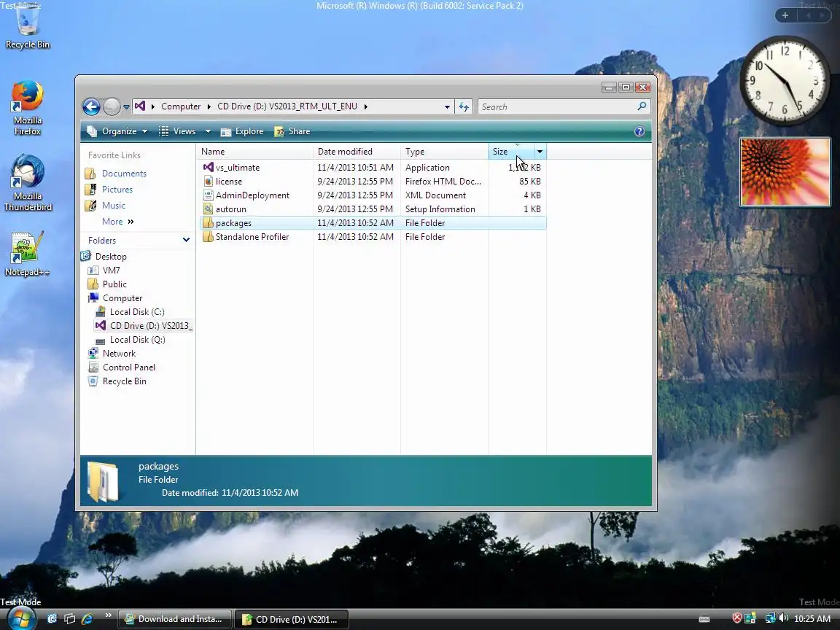Select Recycle Bin in folder tree
Viewport: 840px width, 630px height.
124,381
